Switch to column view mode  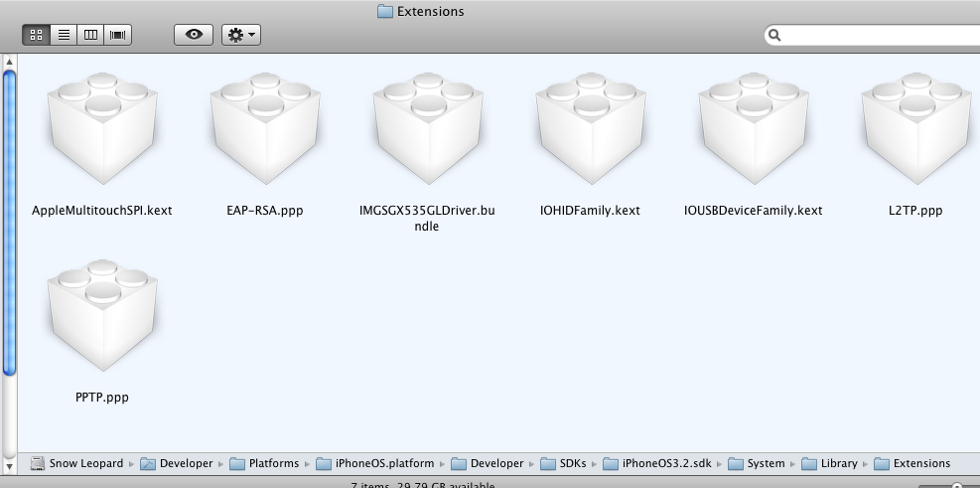(x=90, y=35)
